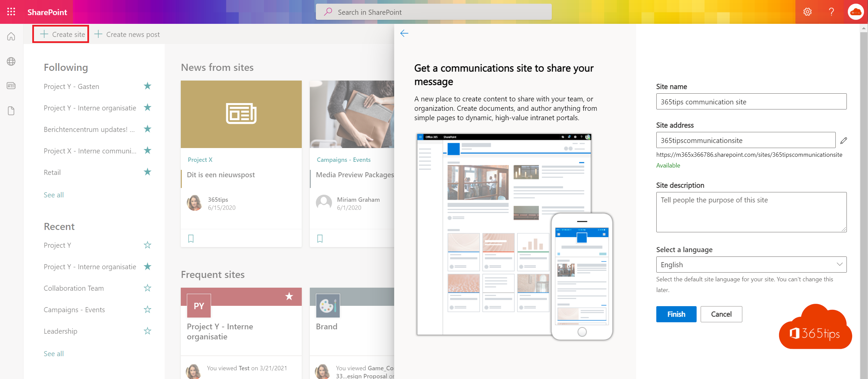Click the Site name input field
Image resolution: width=868 pixels, height=379 pixels.
click(751, 102)
